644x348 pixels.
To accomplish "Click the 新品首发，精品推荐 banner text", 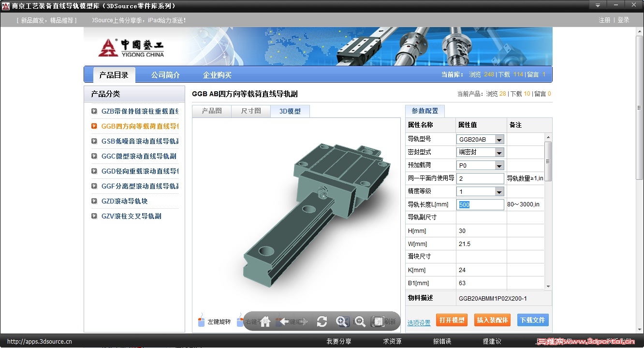I will 47,20.
